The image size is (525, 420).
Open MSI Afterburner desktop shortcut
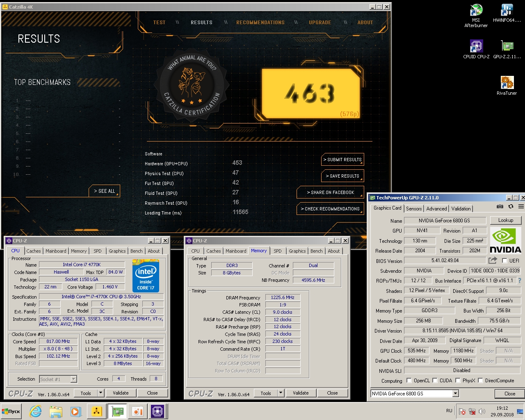pyautogui.click(x=476, y=16)
